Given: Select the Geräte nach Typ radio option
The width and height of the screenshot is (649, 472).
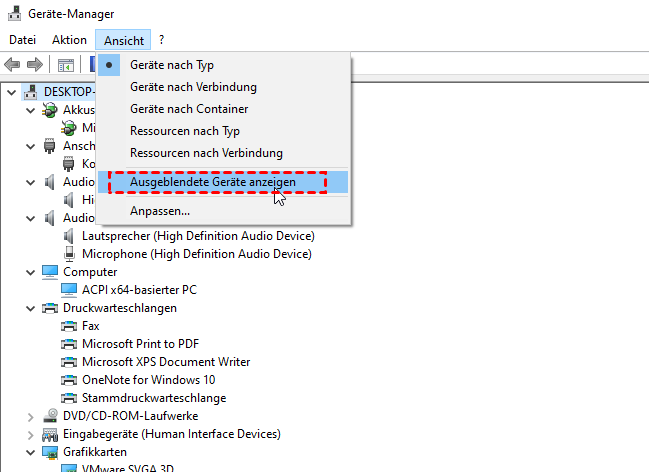Looking at the screenshot, I should pyautogui.click(x=172, y=65).
